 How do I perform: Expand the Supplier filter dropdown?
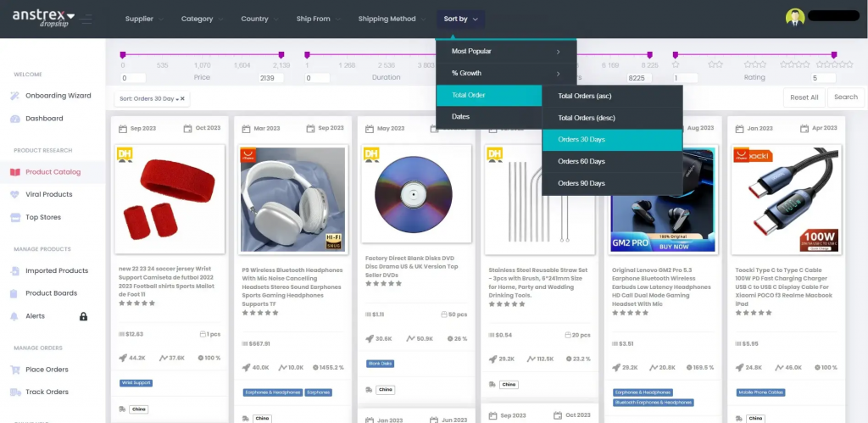click(x=143, y=19)
